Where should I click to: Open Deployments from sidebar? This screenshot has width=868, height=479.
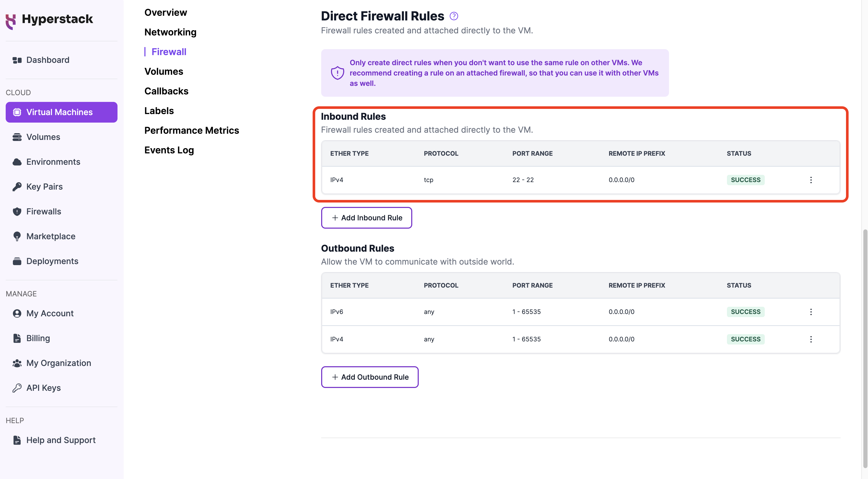point(61,261)
